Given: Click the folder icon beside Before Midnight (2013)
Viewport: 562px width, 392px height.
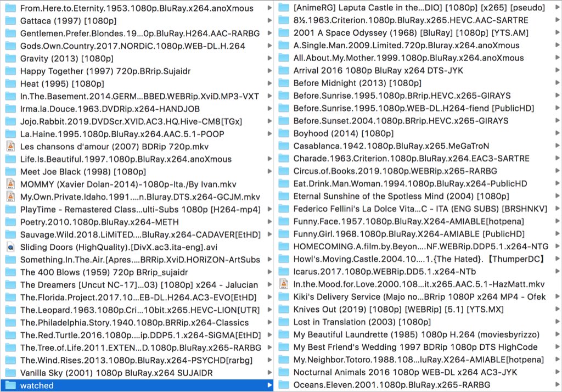Looking at the screenshot, I should tap(284, 83).
